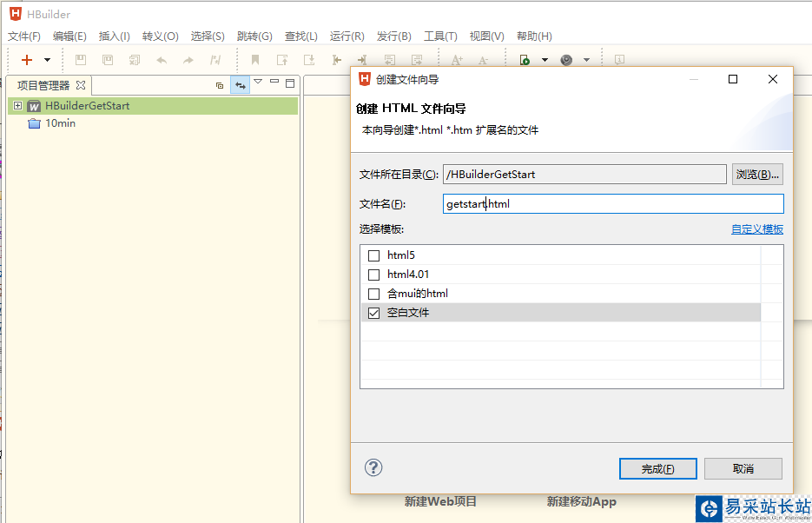Close the 项目管理器 tab
Viewport: 812px width, 523px height.
(x=81, y=85)
